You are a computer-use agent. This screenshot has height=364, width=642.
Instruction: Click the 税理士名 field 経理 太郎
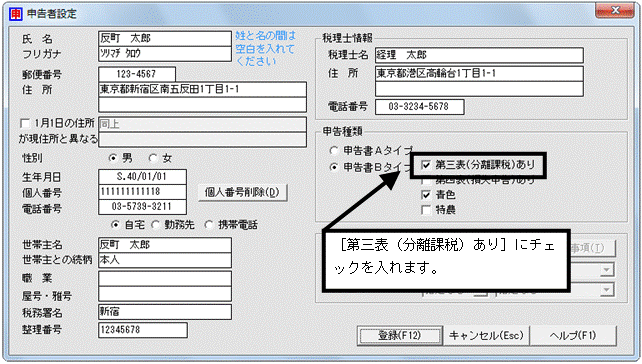[479, 55]
